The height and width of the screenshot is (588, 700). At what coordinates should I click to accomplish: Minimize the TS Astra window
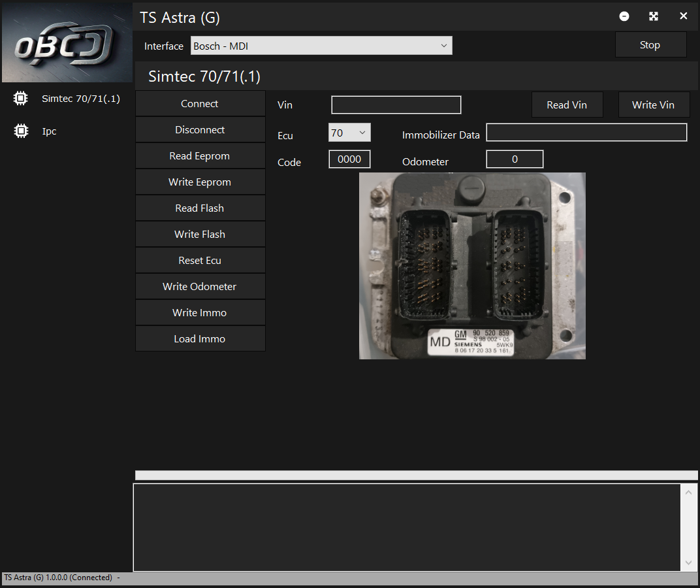(624, 16)
